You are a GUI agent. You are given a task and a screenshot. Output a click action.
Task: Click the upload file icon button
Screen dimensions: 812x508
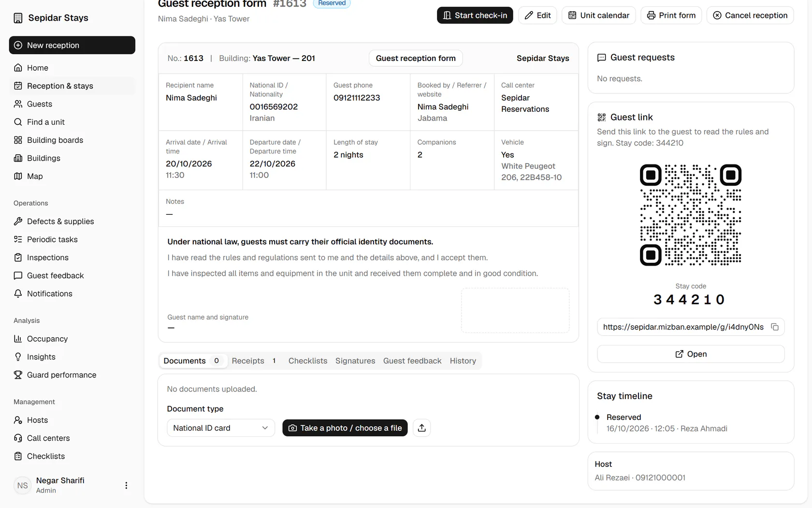click(x=422, y=428)
